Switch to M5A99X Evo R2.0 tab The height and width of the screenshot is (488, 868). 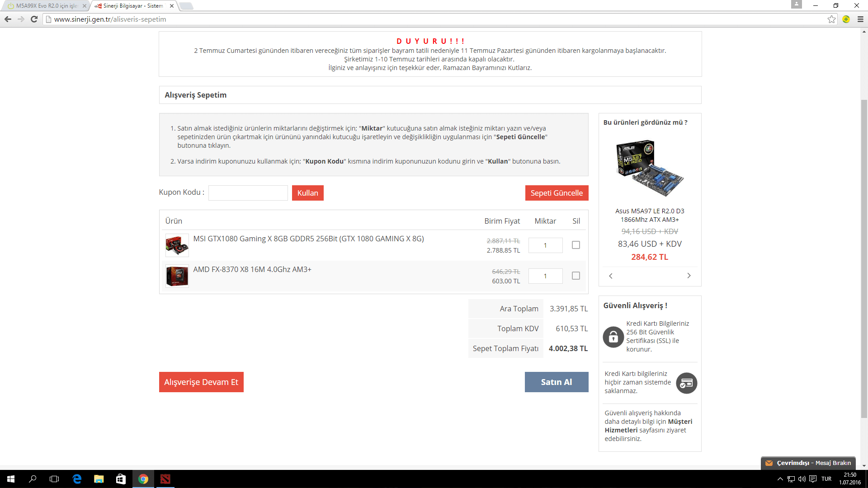point(45,6)
